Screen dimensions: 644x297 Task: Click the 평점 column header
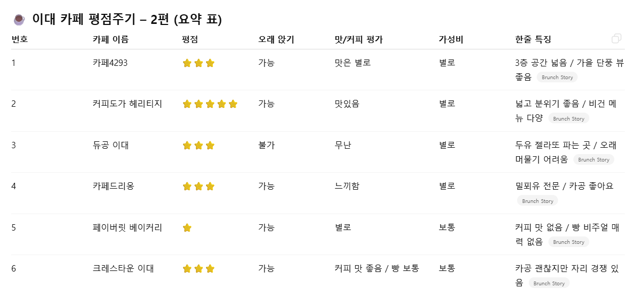[190, 39]
